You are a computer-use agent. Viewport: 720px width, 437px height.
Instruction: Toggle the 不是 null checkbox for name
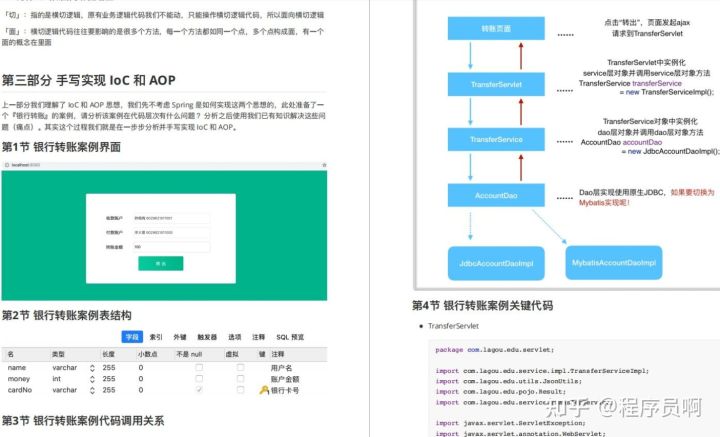(199, 368)
